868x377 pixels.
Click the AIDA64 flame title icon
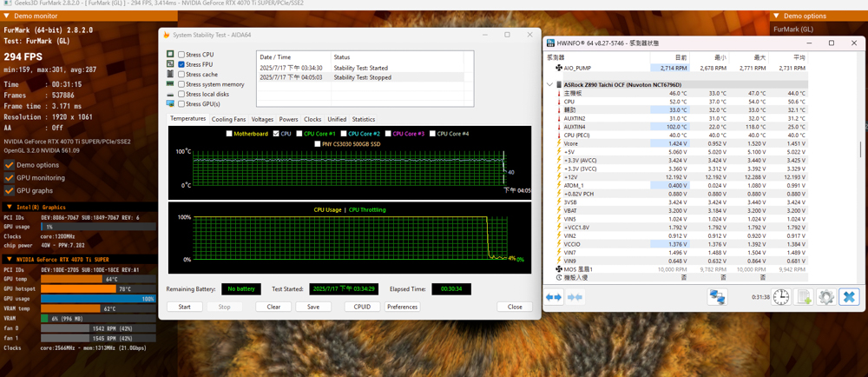click(166, 35)
